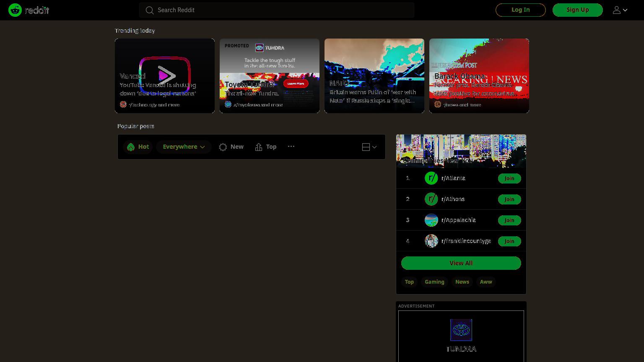The image size is (644, 362).
Task: Open the NATO trending card
Action: click(x=374, y=76)
